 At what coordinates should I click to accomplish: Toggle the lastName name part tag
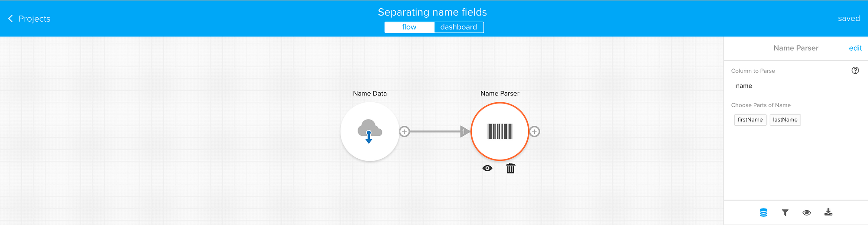point(785,120)
